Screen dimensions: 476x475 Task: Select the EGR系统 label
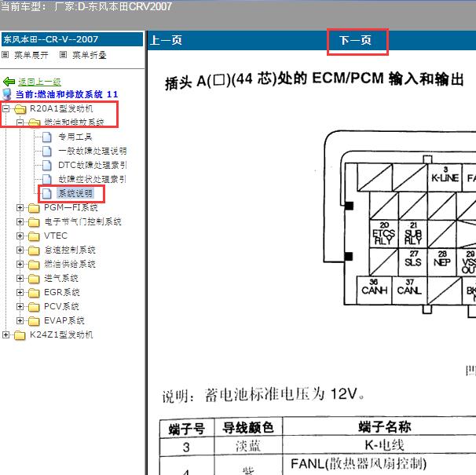61,292
